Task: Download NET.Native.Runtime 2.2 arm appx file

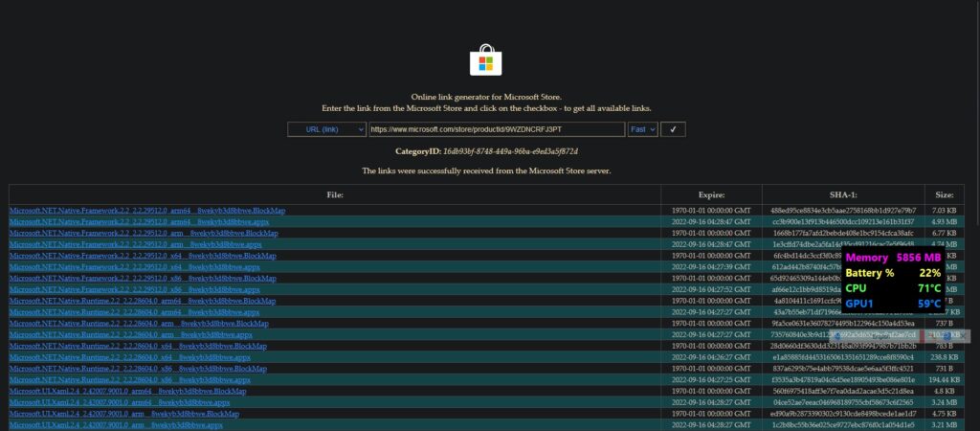Action: click(x=130, y=334)
